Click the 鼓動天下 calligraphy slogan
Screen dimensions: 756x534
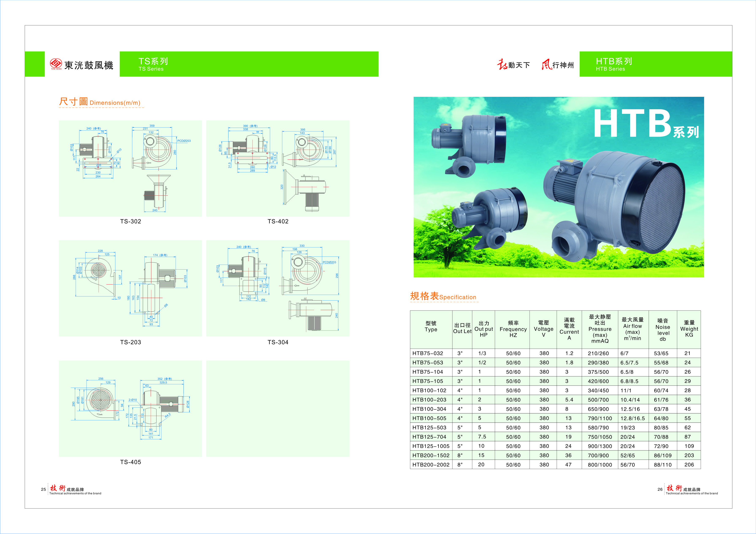point(513,65)
